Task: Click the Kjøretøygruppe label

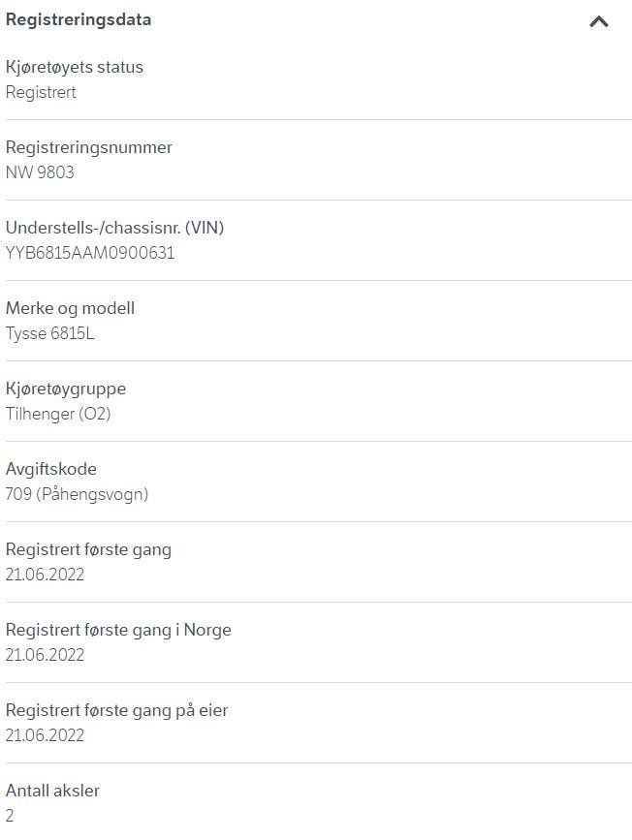Action: 66,389
